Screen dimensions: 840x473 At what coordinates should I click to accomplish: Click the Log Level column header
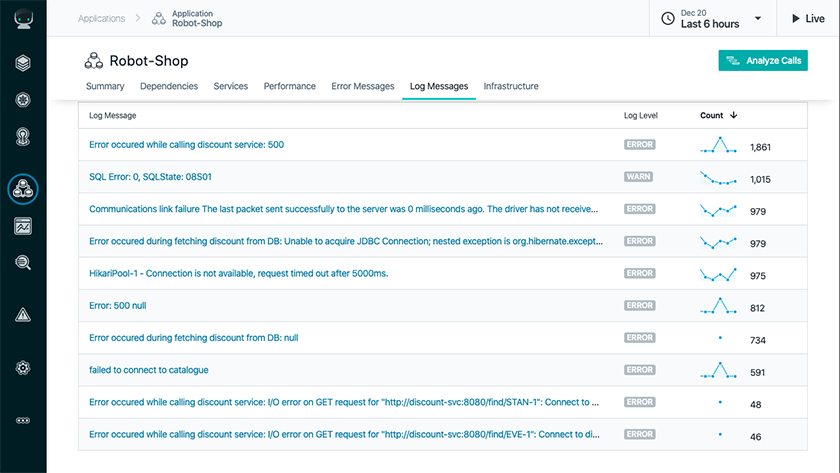click(641, 115)
